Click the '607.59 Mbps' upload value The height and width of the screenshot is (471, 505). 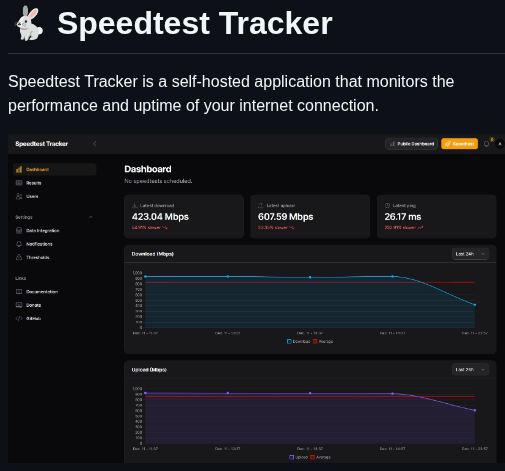pyautogui.click(x=286, y=217)
